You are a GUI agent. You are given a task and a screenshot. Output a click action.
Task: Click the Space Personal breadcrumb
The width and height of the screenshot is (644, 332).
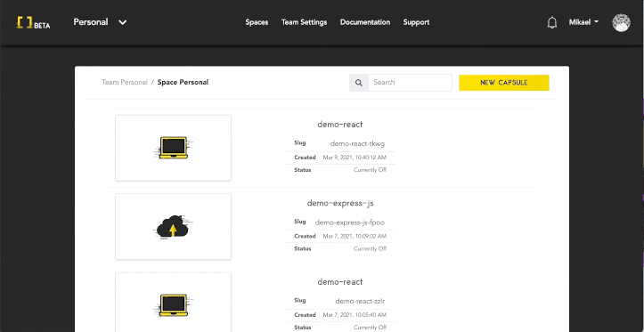pos(183,82)
